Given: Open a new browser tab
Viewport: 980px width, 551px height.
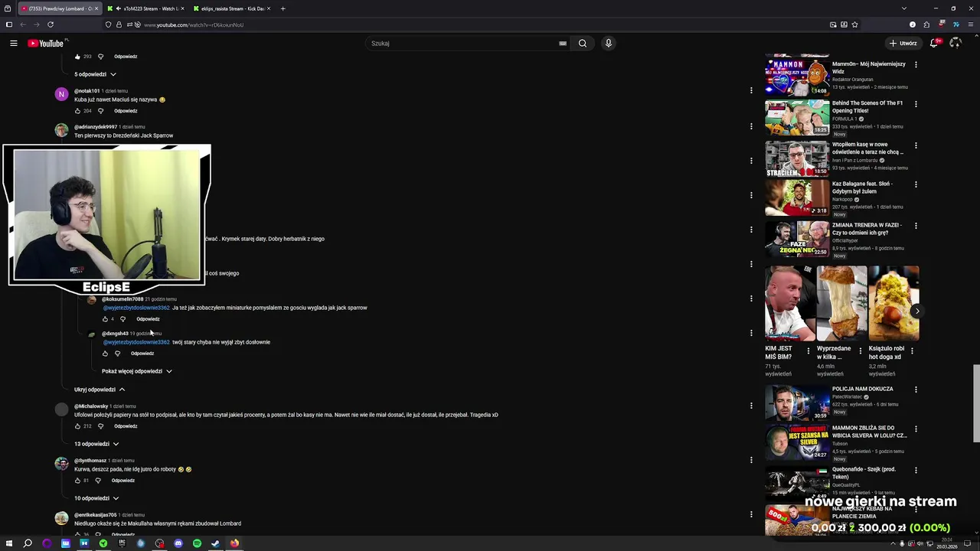Looking at the screenshot, I should [283, 8].
